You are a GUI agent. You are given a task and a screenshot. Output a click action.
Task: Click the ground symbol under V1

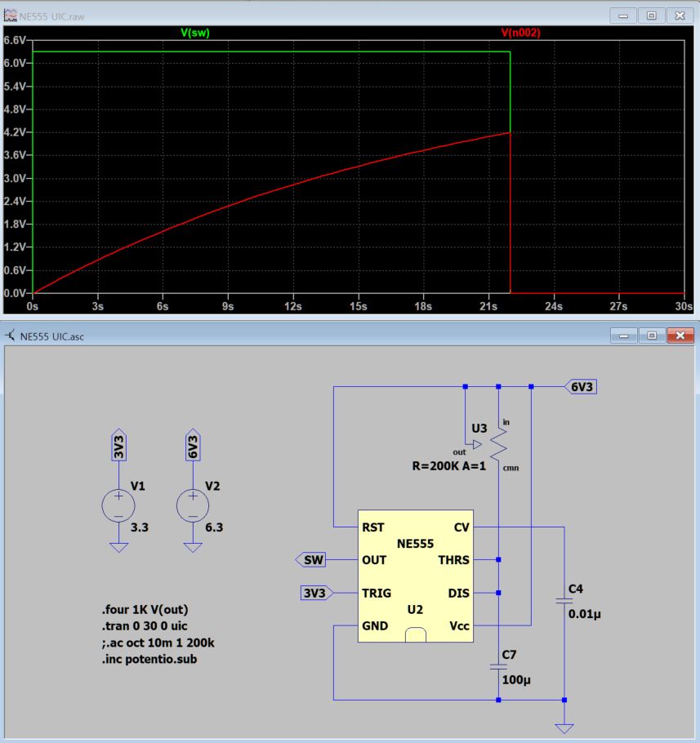(x=118, y=548)
